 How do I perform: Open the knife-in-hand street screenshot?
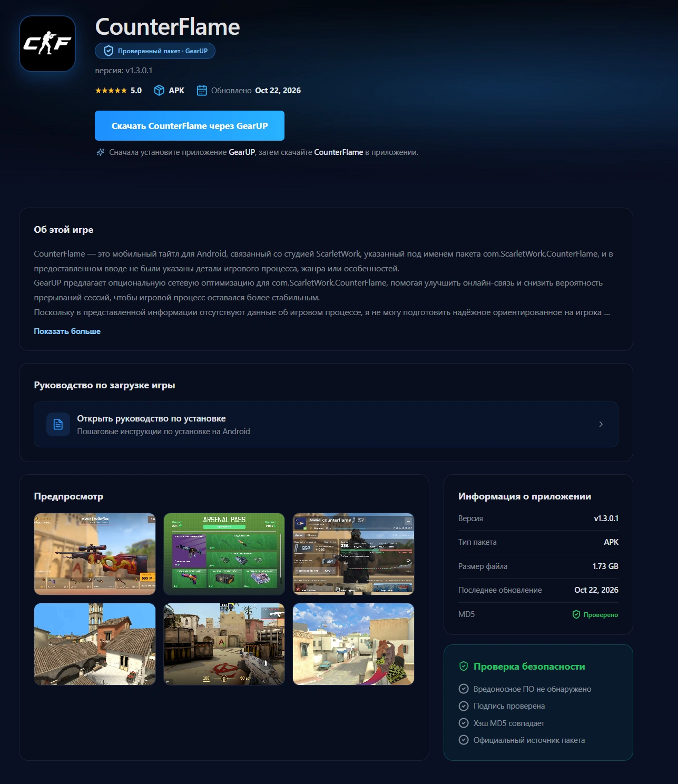(353, 644)
